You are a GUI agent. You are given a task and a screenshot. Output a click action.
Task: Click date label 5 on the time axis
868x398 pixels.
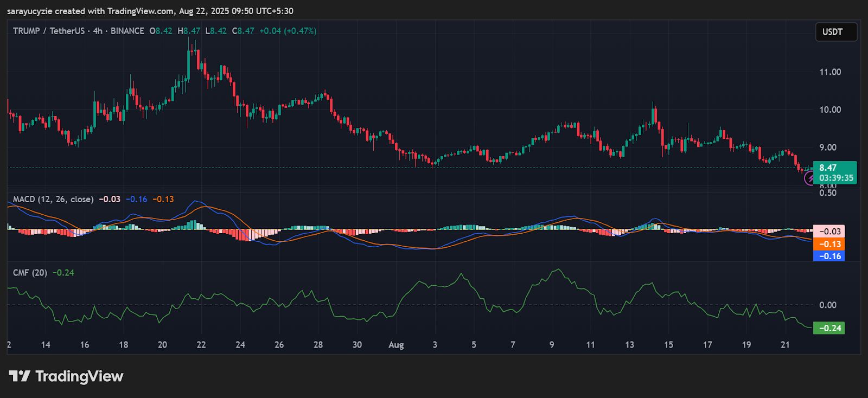(474, 345)
